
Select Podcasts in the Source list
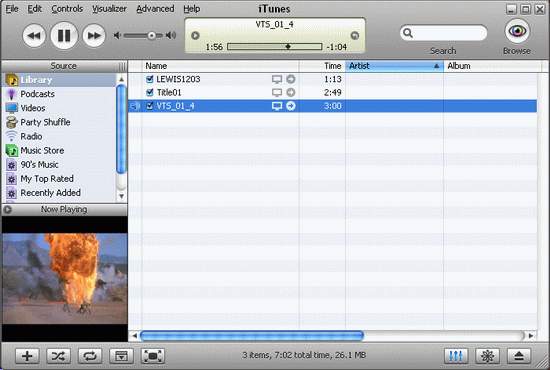(x=59, y=94)
